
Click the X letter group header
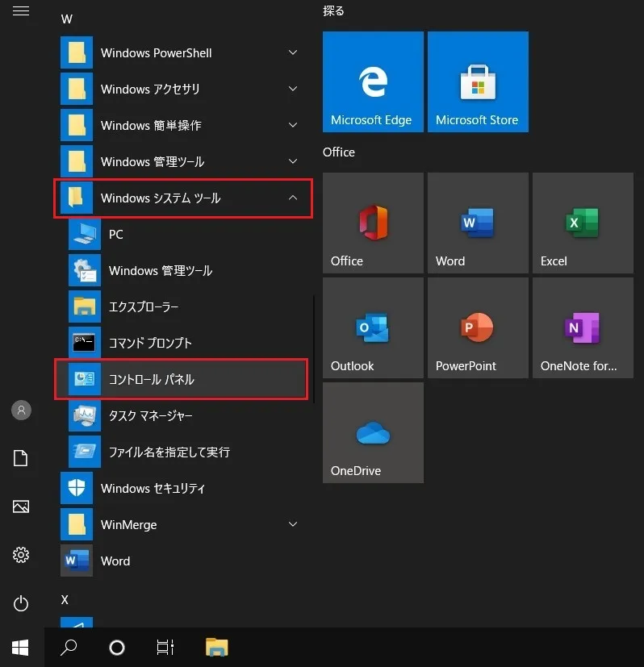coord(65,600)
